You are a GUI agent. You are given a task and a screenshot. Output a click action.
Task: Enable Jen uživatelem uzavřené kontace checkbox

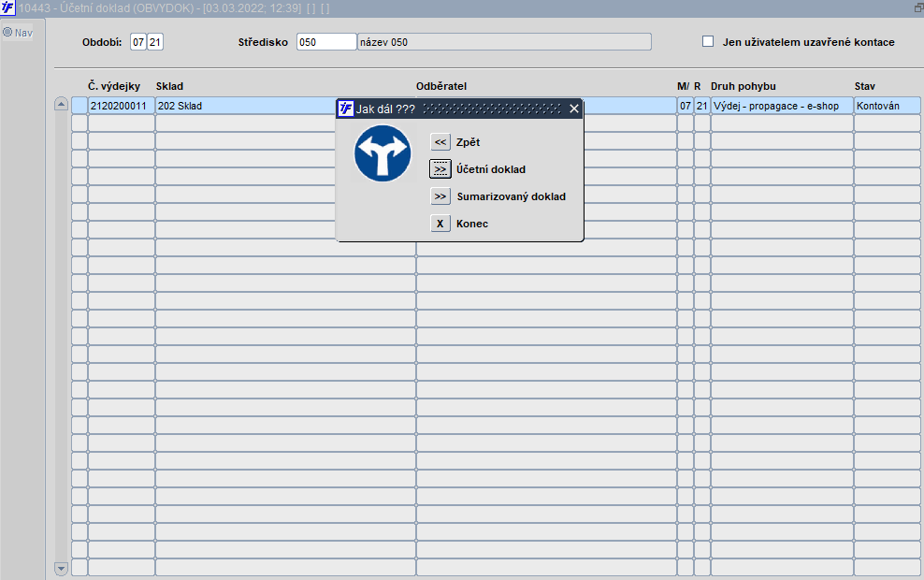click(x=708, y=41)
